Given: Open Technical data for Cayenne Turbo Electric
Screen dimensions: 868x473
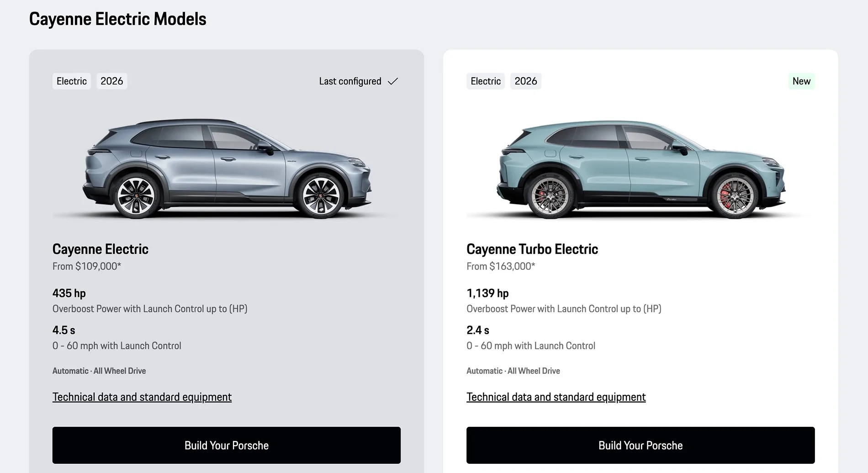Looking at the screenshot, I should point(556,397).
